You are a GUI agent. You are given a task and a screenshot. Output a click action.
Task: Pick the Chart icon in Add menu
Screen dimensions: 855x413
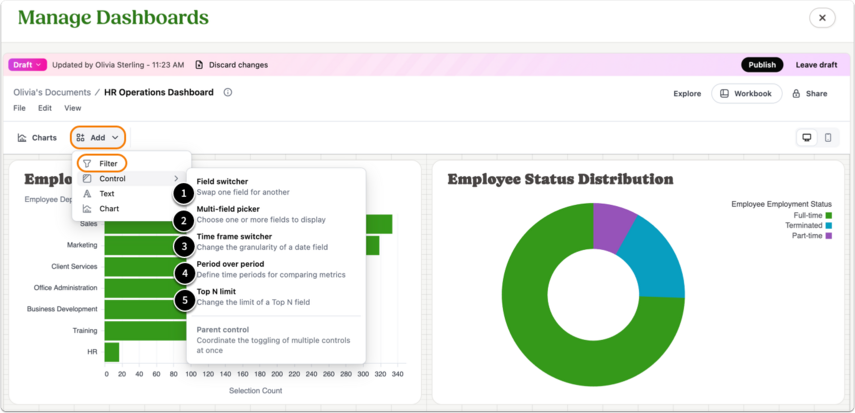coord(87,208)
